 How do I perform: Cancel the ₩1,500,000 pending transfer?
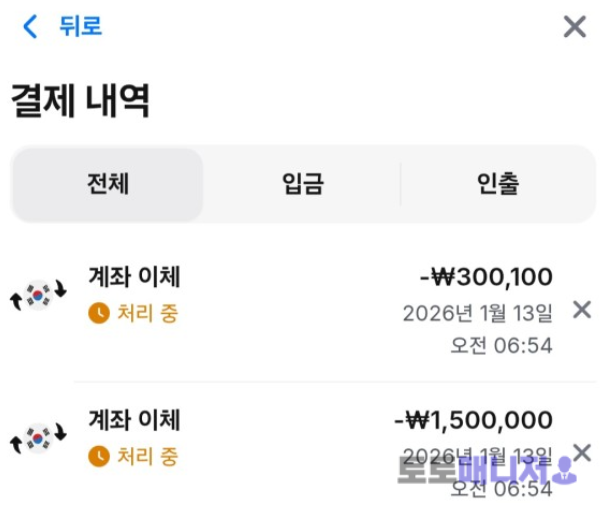tap(581, 453)
